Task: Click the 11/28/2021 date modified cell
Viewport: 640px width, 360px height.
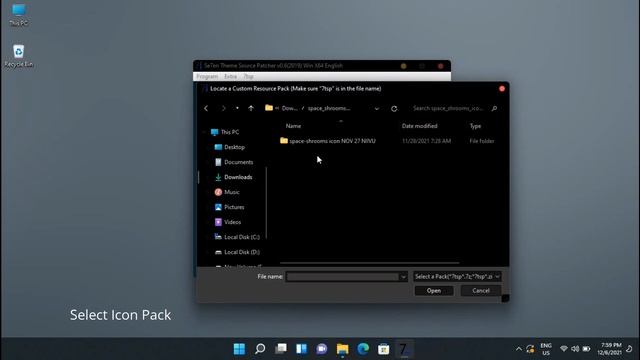Action: point(426,141)
